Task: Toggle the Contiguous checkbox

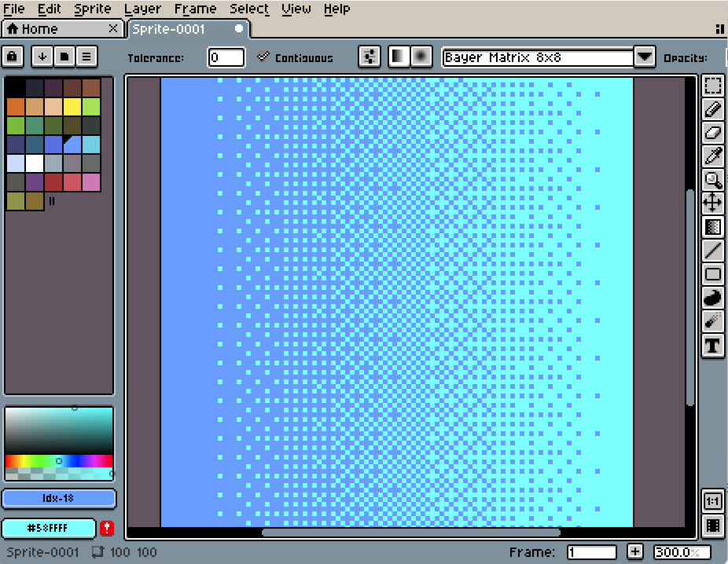Action: [263, 57]
